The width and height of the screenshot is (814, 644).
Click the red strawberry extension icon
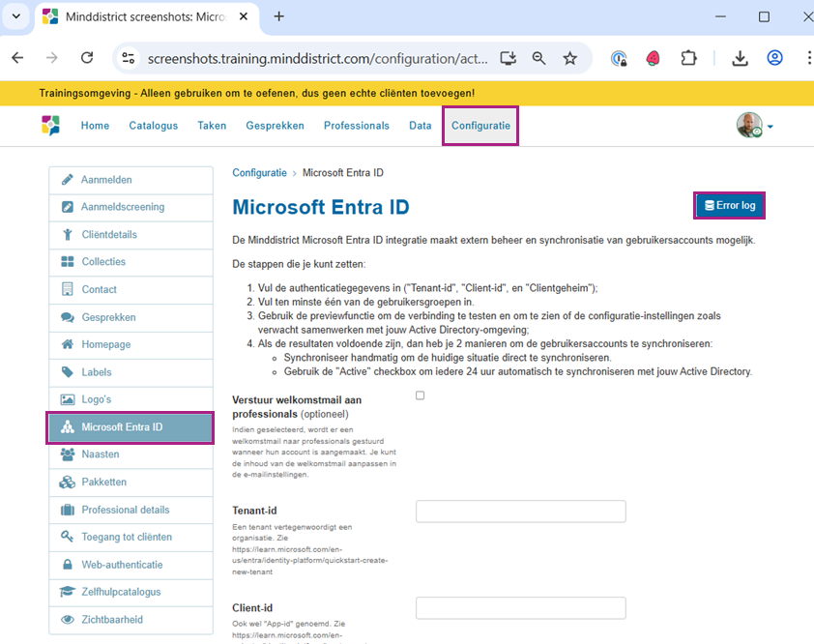(654, 58)
